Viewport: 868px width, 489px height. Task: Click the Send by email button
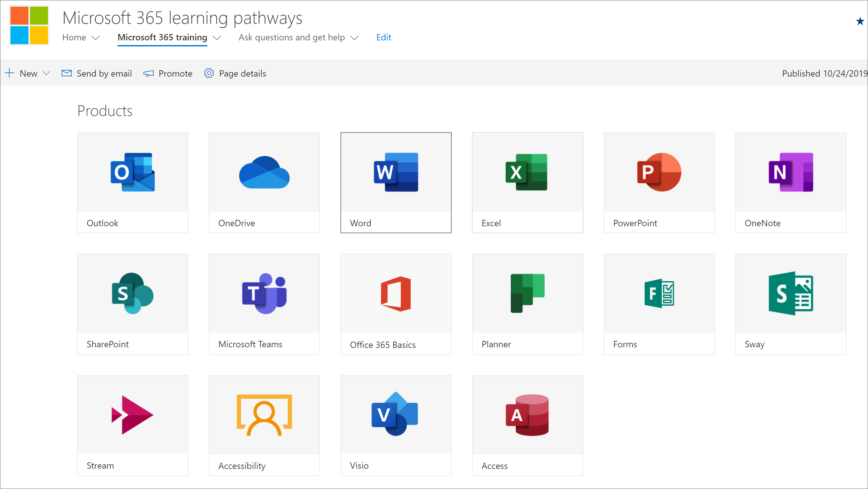[x=95, y=73]
